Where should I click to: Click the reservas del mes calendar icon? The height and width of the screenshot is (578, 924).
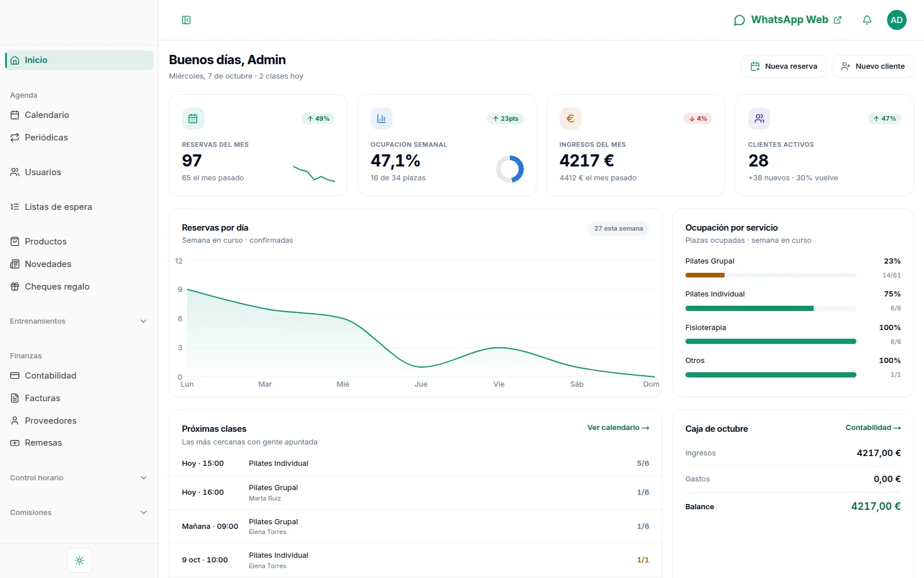(x=193, y=118)
